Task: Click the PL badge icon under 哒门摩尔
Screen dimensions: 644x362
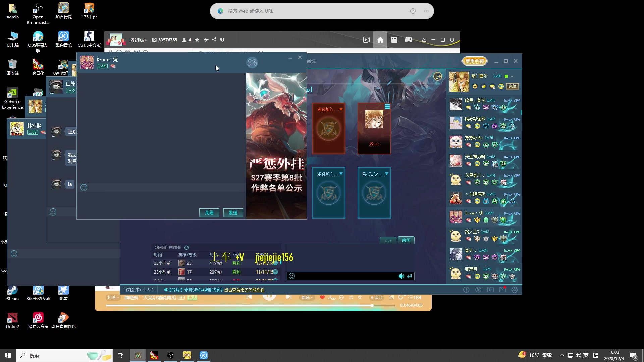Action: tap(501, 86)
